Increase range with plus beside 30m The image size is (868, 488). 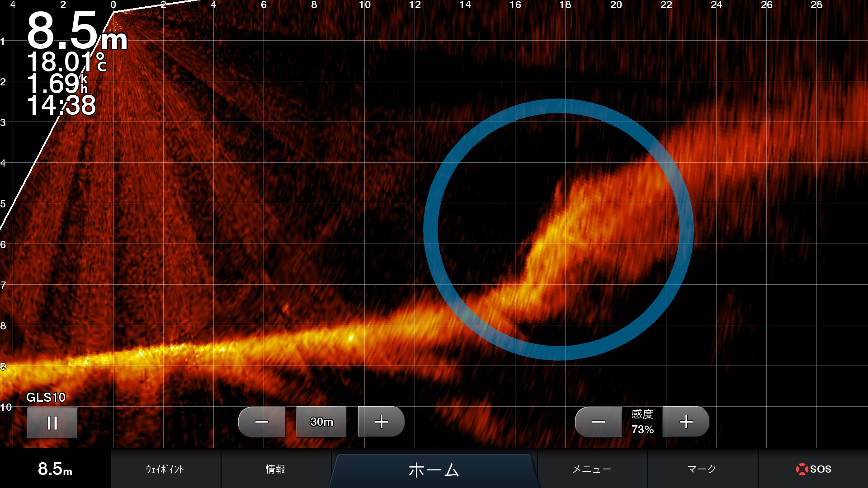coord(381,422)
